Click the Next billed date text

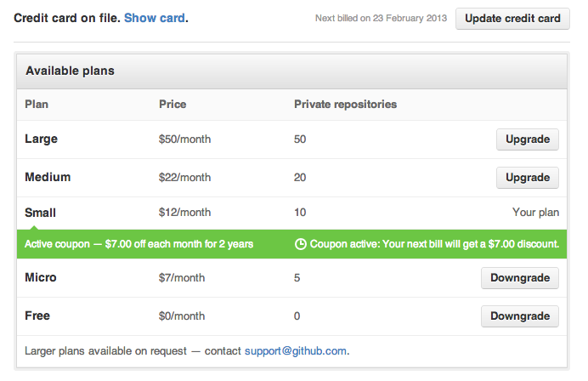pyautogui.click(x=381, y=18)
